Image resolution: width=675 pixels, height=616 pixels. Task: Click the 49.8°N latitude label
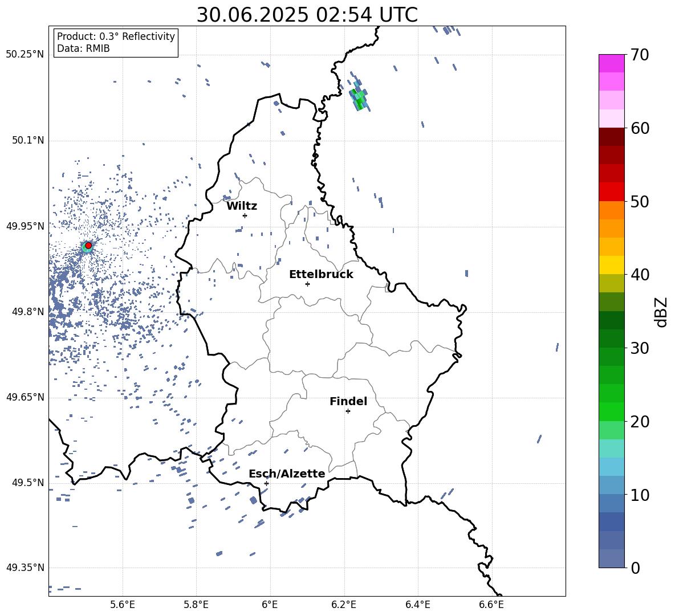(x=27, y=312)
